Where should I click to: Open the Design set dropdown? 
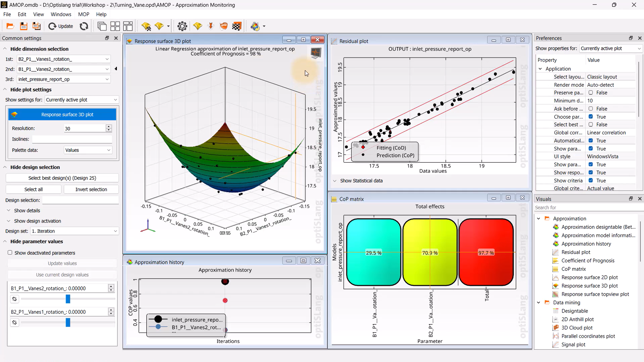coord(75,231)
